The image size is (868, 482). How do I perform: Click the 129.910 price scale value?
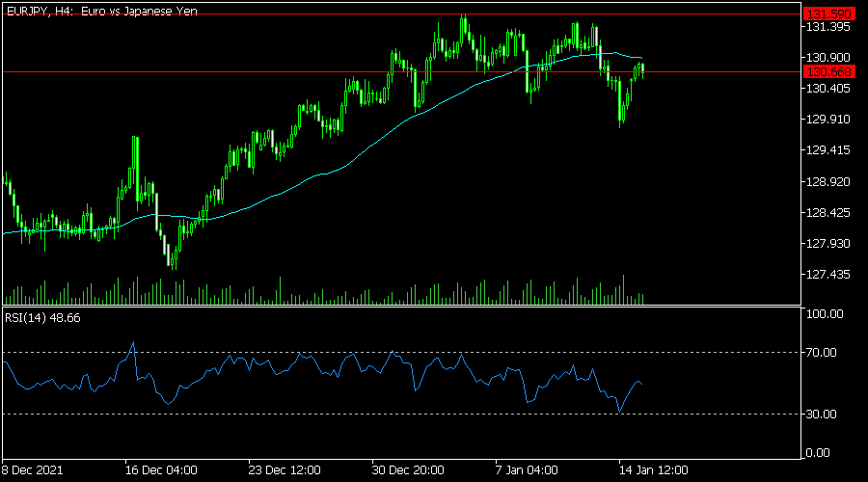[828, 120]
